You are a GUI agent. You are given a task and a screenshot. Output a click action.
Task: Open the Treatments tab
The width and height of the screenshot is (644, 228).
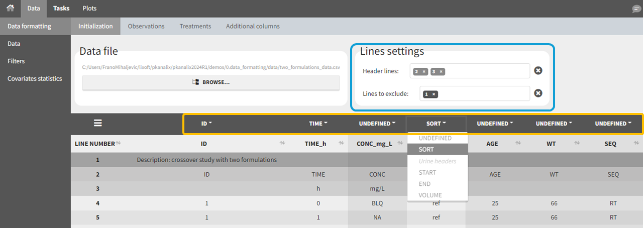point(195,26)
